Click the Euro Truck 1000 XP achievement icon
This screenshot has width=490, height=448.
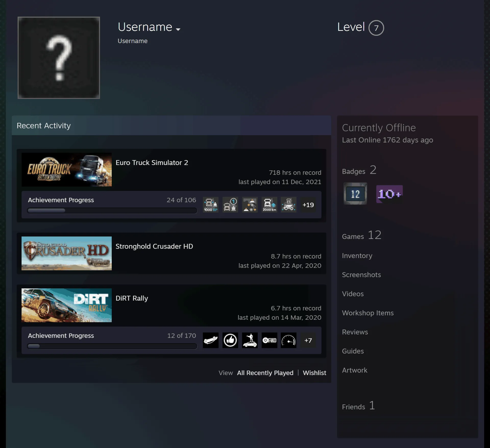[x=211, y=204]
